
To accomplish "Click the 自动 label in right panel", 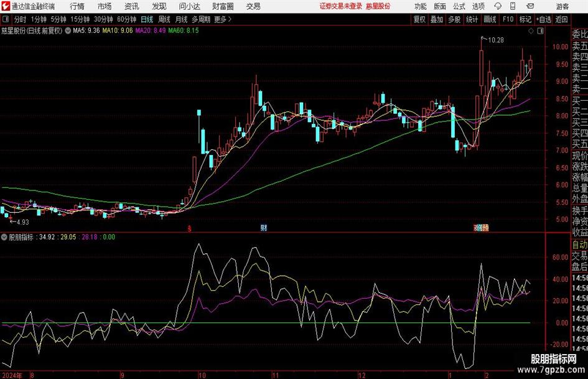I will (x=580, y=245).
